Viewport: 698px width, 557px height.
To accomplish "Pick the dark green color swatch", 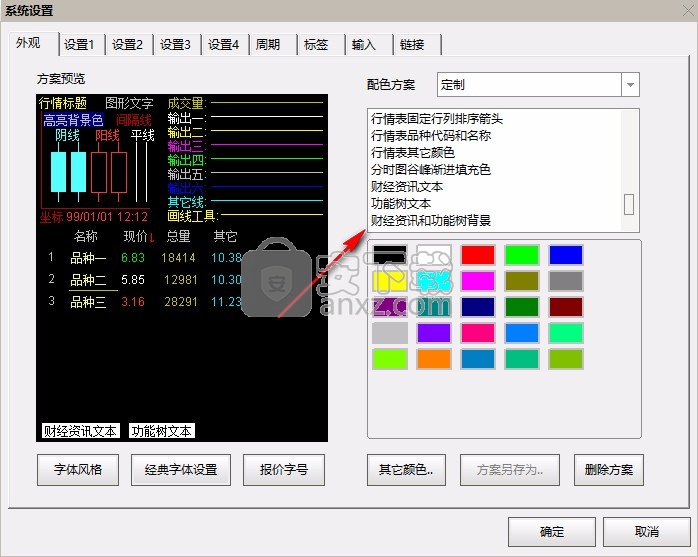I will [522, 307].
